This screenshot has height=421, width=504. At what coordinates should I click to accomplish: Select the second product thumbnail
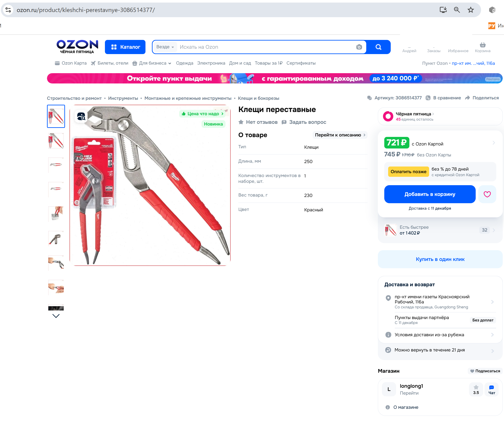point(56,141)
